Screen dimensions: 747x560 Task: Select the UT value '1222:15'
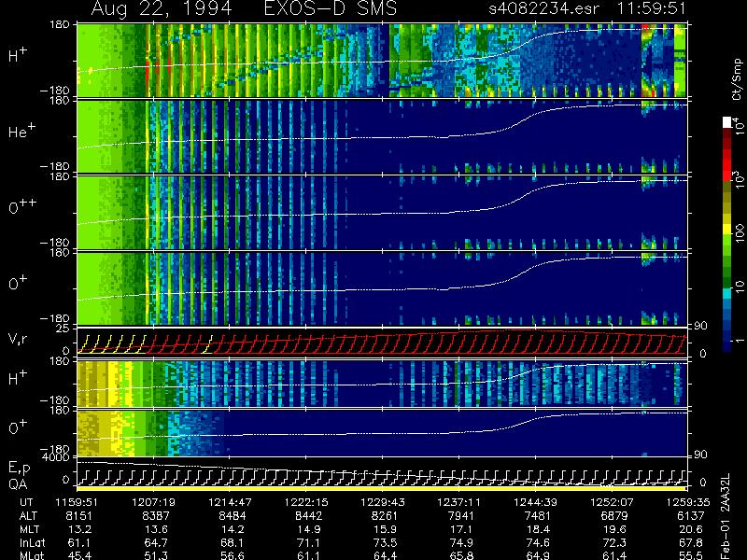(306, 502)
